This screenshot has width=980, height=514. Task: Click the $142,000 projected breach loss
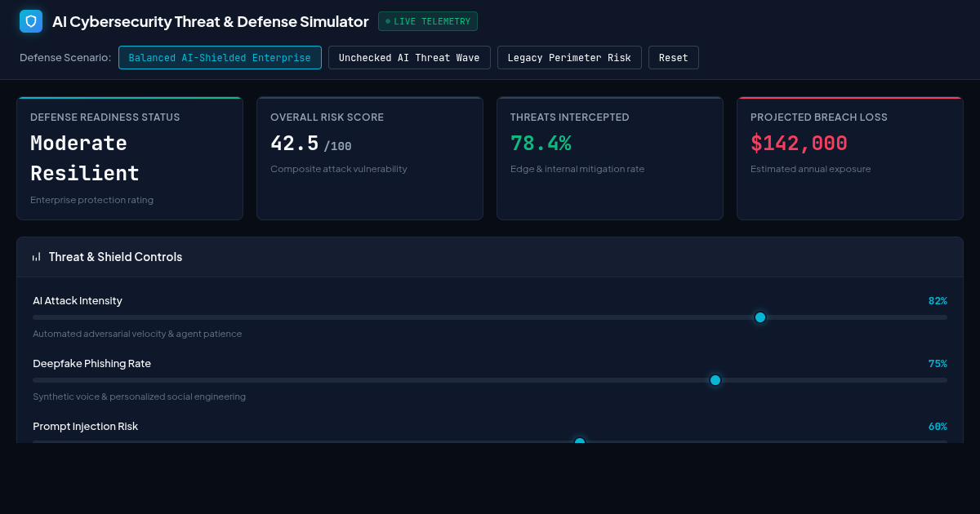pyautogui.click(x=799, y=144)
